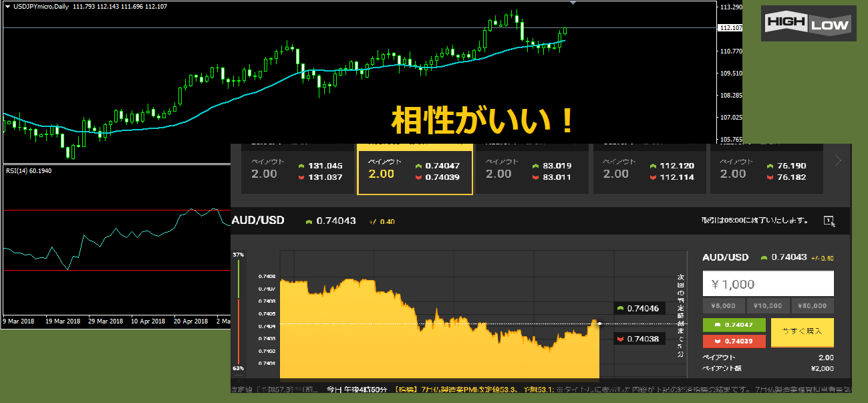Select the asset card priced 83.019
This screenshot has height=403, width=868.
coord(532,172)
